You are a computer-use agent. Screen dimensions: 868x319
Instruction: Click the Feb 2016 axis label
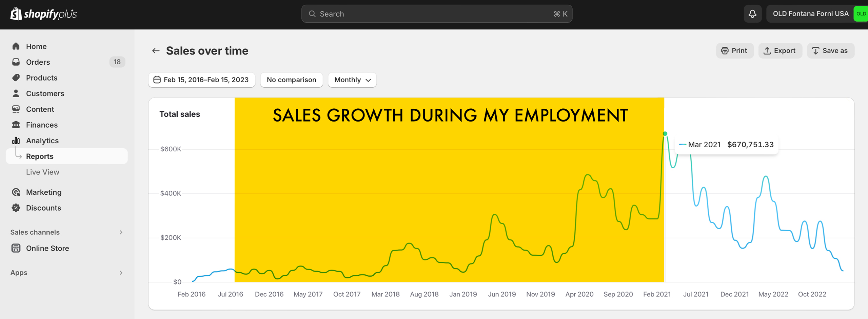(x=192, y=294)
